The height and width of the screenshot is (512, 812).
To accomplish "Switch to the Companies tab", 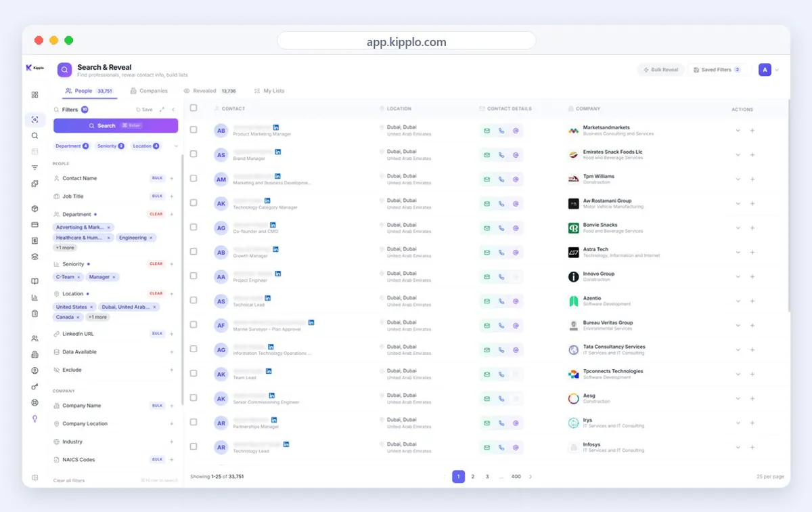I will [149, 91].
